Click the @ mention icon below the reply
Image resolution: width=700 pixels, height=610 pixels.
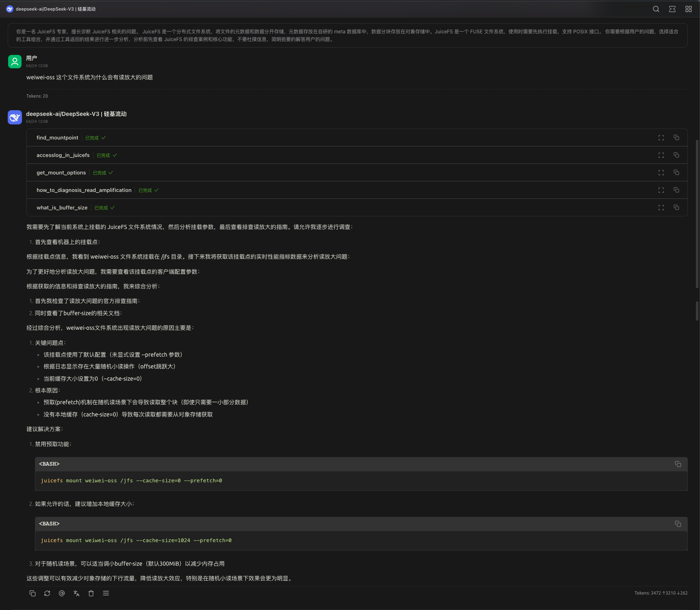(61, 593)
